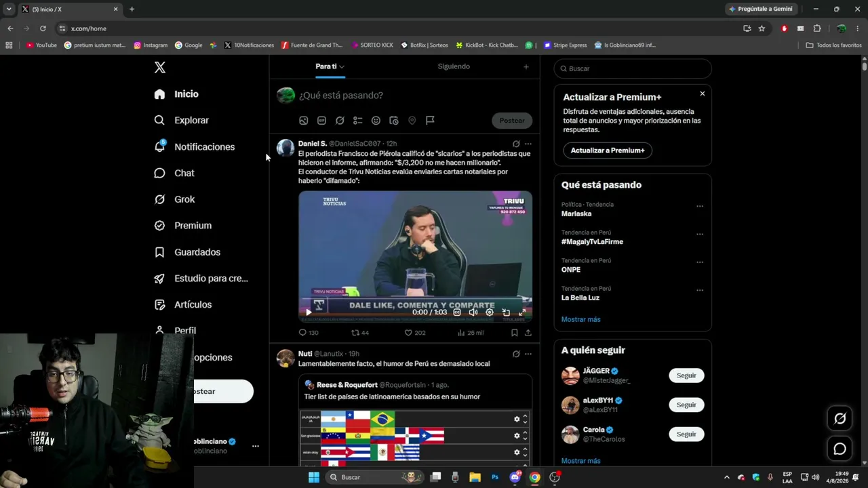This screenshot has height=488, width=868.
Task: Open more options for #MagalyTvLaFirme trend
Action: pyautogui.click(x=700, y=235)
